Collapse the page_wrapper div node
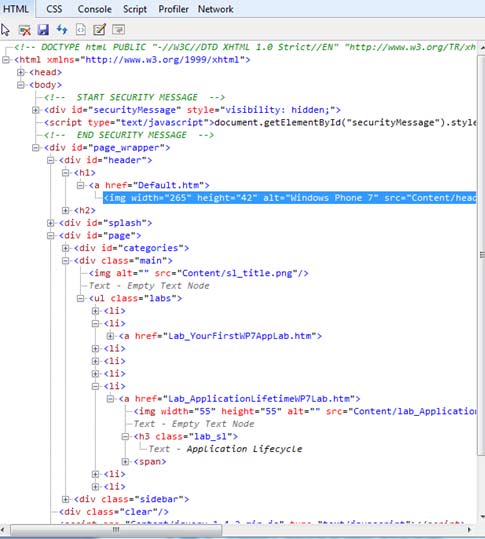The height and width of the screenshot is (539, 485). point(35,148)
